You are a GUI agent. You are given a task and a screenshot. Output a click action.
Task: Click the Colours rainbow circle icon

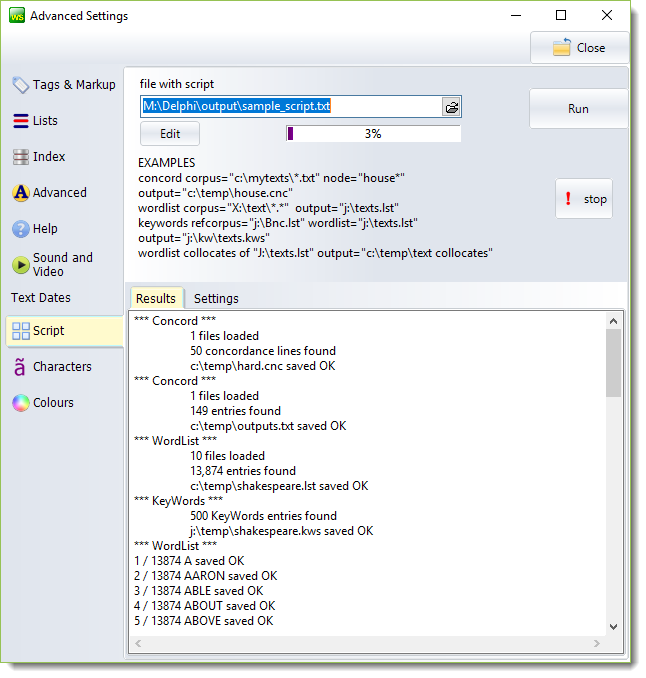pos(20,403)
